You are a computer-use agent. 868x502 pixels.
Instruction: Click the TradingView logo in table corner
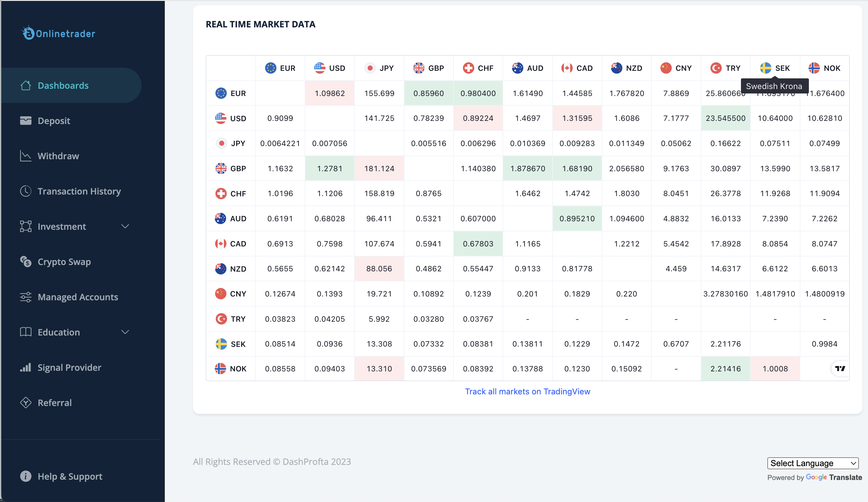pyautogui.click(x=839, y=368)
